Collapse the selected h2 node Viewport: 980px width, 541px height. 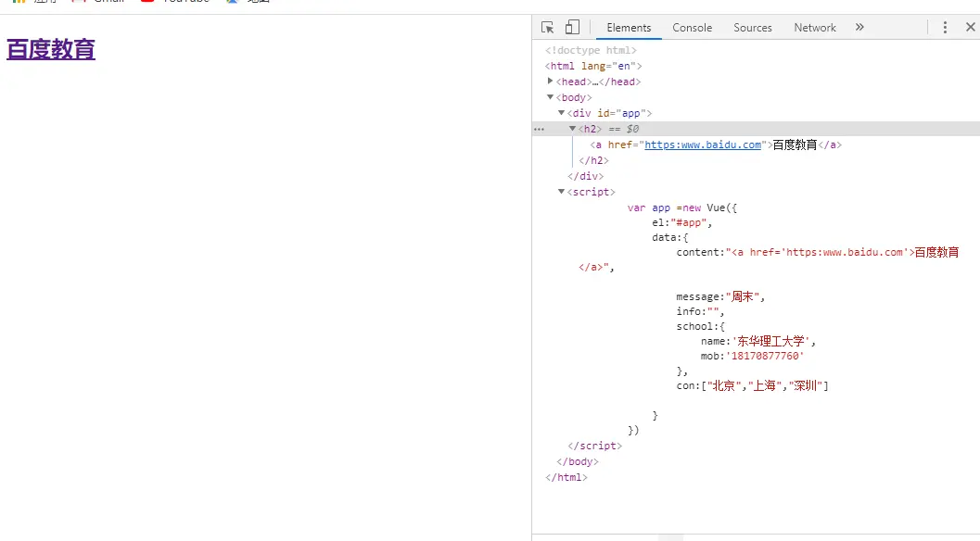pos(572,128)
